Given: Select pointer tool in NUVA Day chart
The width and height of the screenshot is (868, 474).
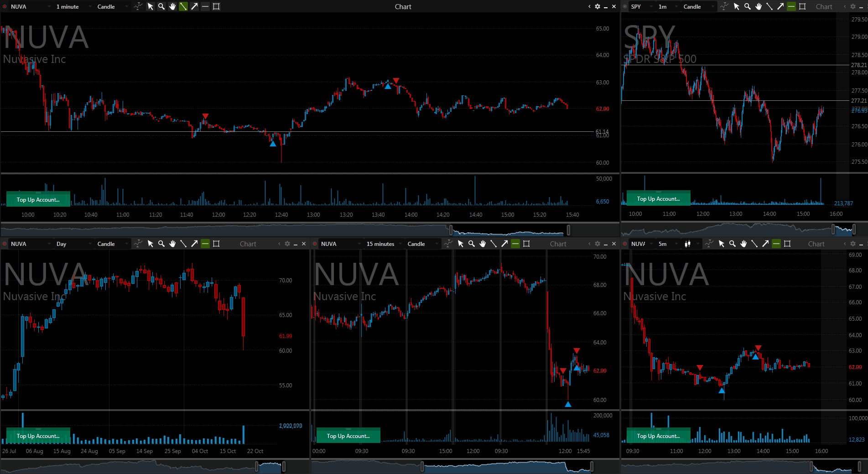Looking at the screenshot, I should point(151,244).
